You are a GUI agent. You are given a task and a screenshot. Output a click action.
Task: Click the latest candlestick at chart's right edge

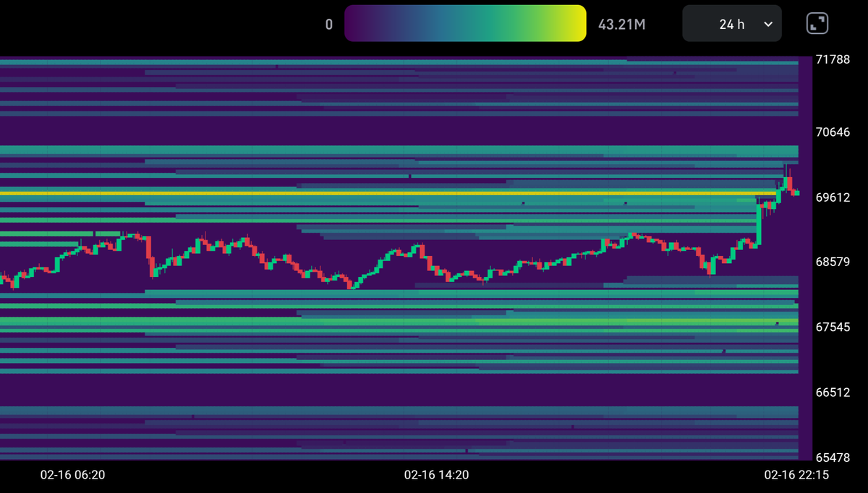796,192
